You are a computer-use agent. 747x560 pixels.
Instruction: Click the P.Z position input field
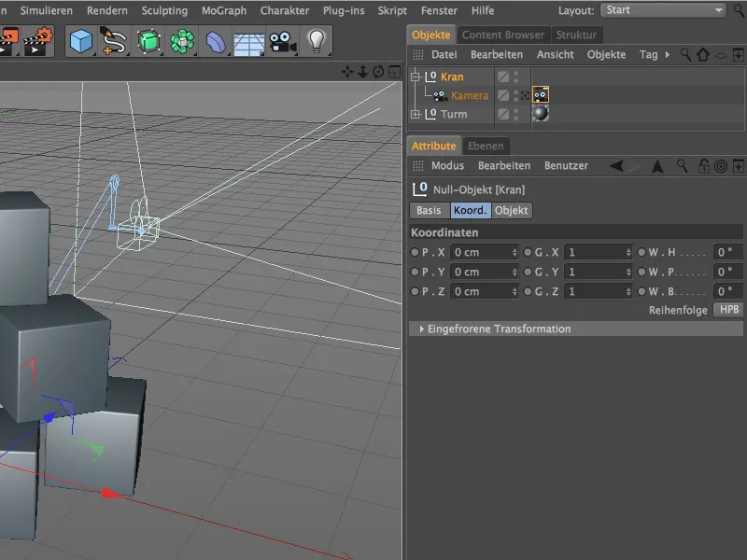(x=484, y=291)
